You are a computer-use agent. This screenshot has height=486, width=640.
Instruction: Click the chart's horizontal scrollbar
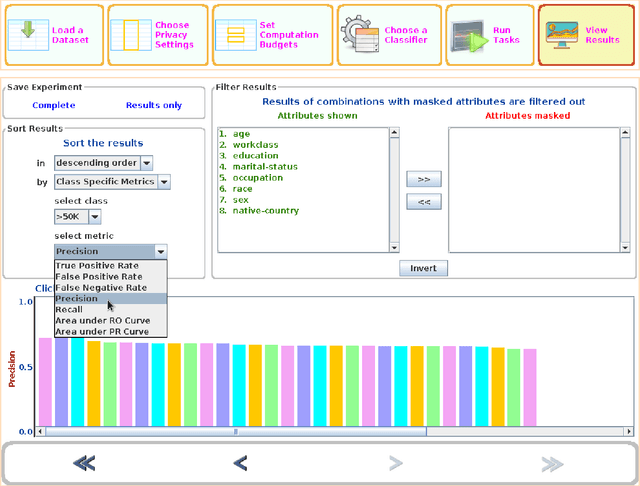[x=235, y=432]
